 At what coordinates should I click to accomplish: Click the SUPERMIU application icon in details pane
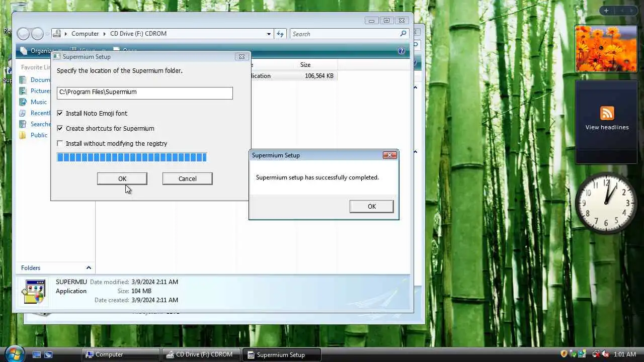click(34, 292)
